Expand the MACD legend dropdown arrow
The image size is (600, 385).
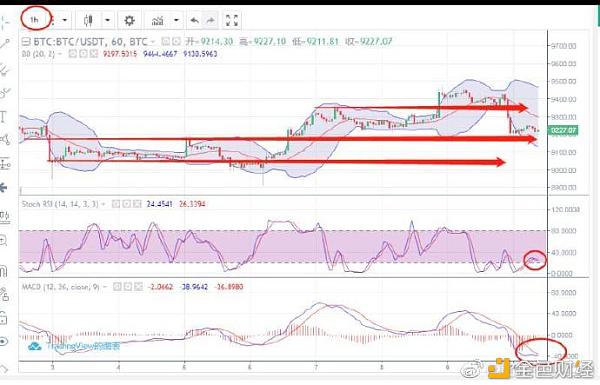click(x=105, y=287)
